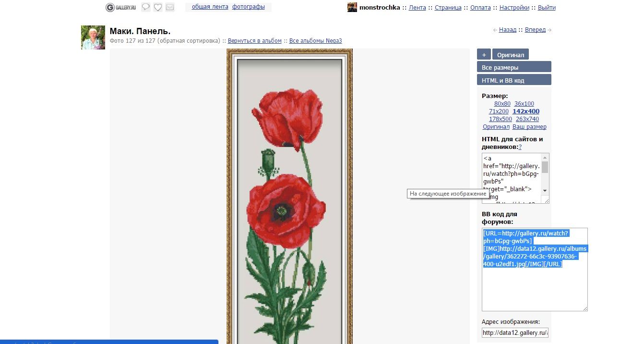The width and height of the screenshot is (644, 344).
Task: Open the Настройки settings link
Action: coord(514,8)
